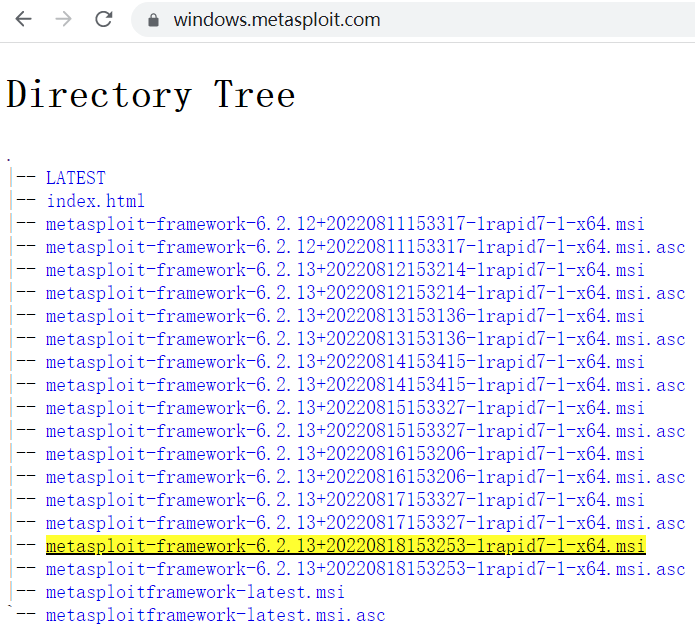Reload the page with the refresh icon
Viewport: 695px width, 636px height.
pyautogui.click(x=104, y=19)
